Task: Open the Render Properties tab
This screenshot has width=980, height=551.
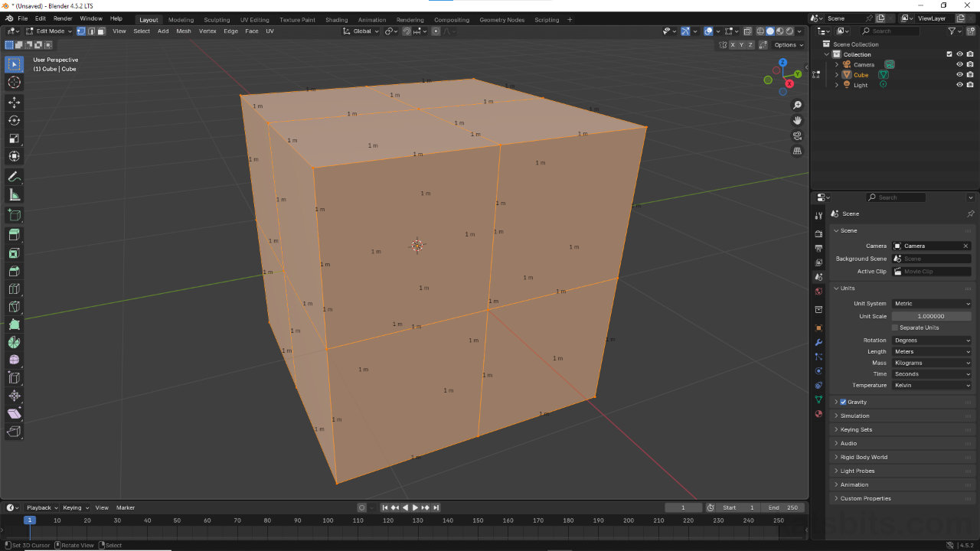Action: coord(818,233)
